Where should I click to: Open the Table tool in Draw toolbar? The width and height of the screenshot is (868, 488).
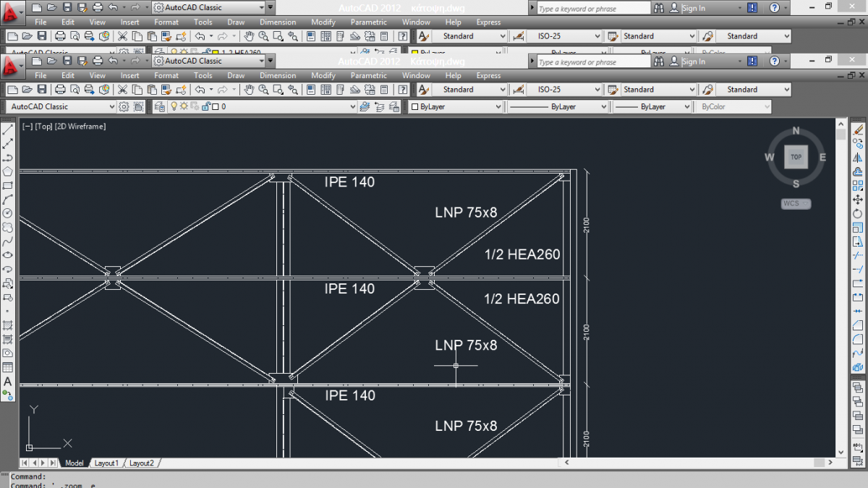tap(8, 367)
